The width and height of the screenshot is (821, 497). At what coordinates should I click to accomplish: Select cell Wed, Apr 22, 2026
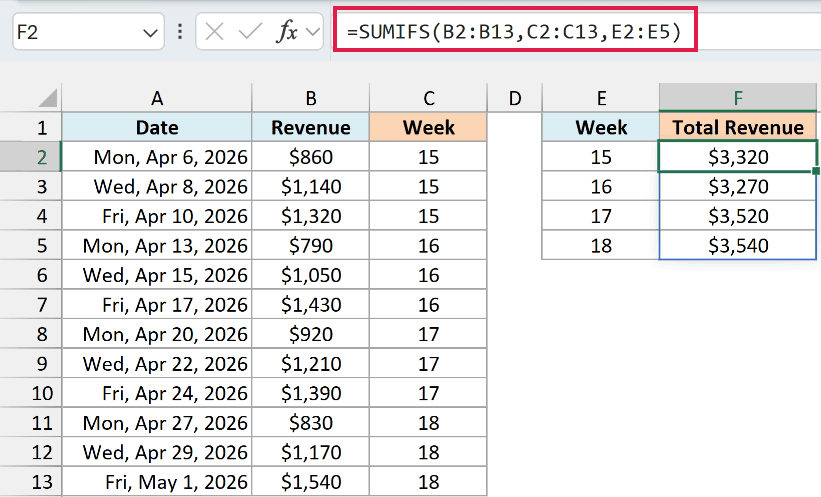click(157, 363)
